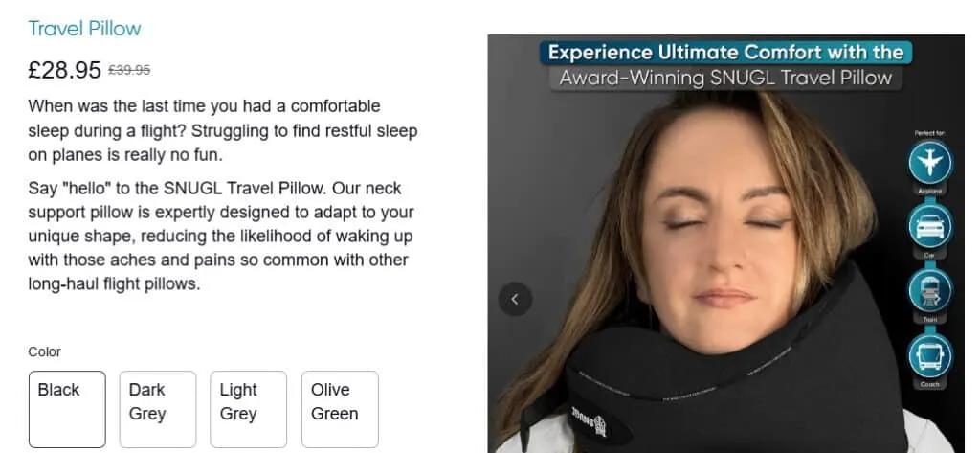Open the Travel Pillow product title link

pos(84,28)
